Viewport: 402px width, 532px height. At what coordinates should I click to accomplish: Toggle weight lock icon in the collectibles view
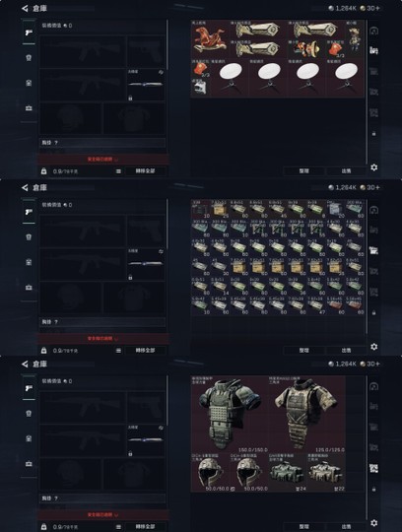point(43,171)
